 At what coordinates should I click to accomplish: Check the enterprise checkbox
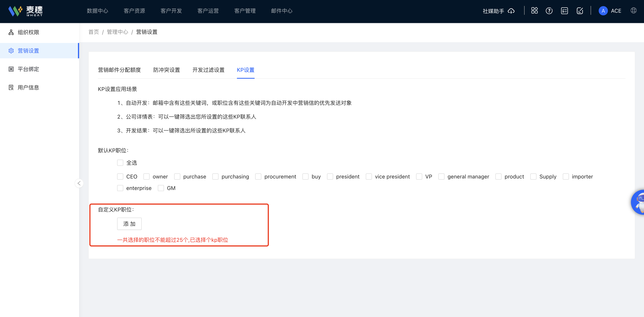pyautogui.click(x=120, y=188)
